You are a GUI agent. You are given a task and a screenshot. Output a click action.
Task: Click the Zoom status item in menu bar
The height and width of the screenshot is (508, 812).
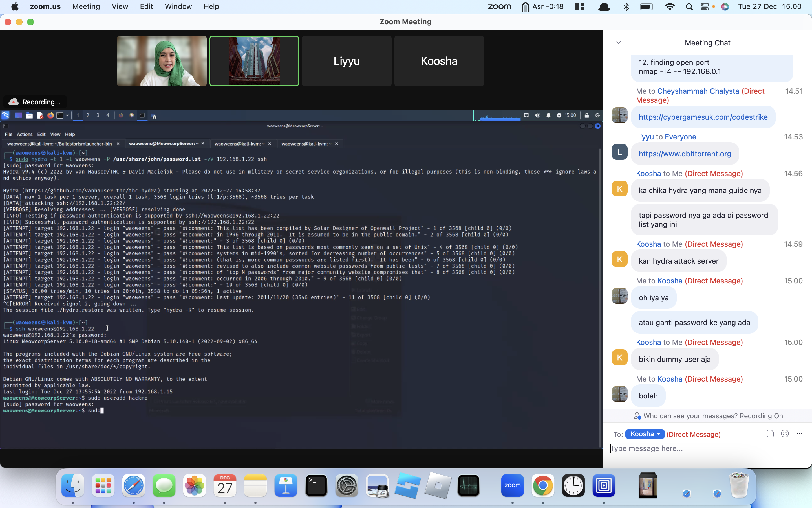point(499,6)
